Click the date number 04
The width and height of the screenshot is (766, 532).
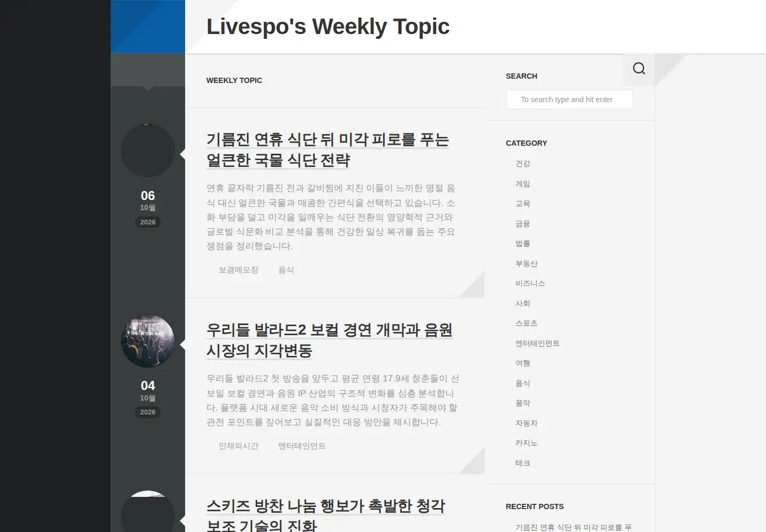pos(148,386)
